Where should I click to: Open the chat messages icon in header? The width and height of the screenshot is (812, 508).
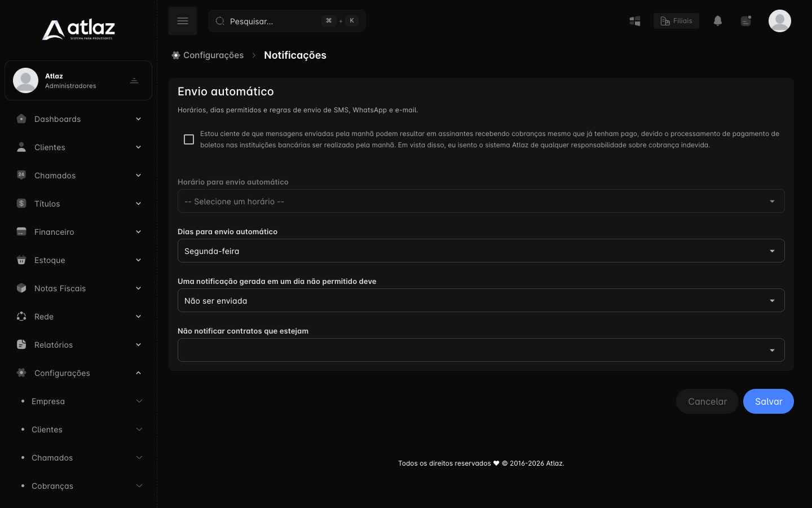click(746, 21)
